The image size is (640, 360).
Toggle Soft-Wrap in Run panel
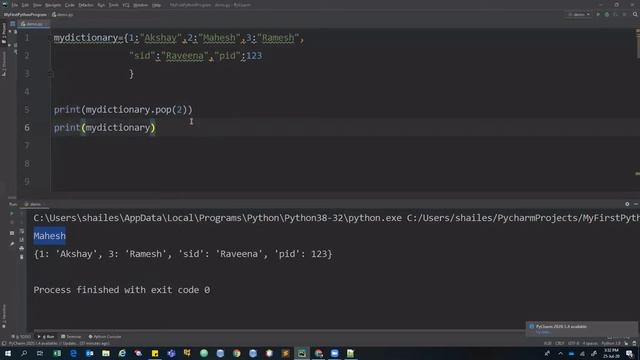tap(22, 232)
